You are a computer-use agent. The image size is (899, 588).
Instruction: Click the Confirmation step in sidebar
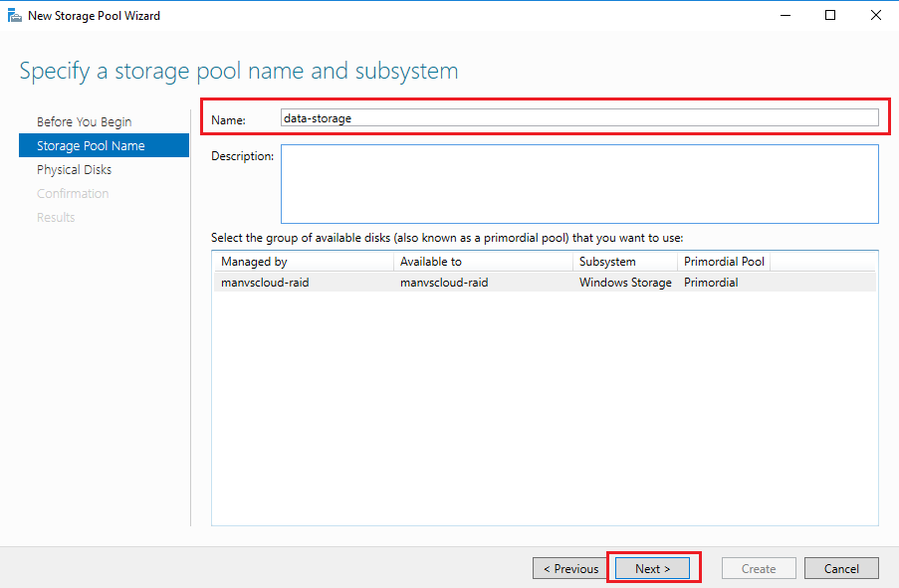click(73, 194)
